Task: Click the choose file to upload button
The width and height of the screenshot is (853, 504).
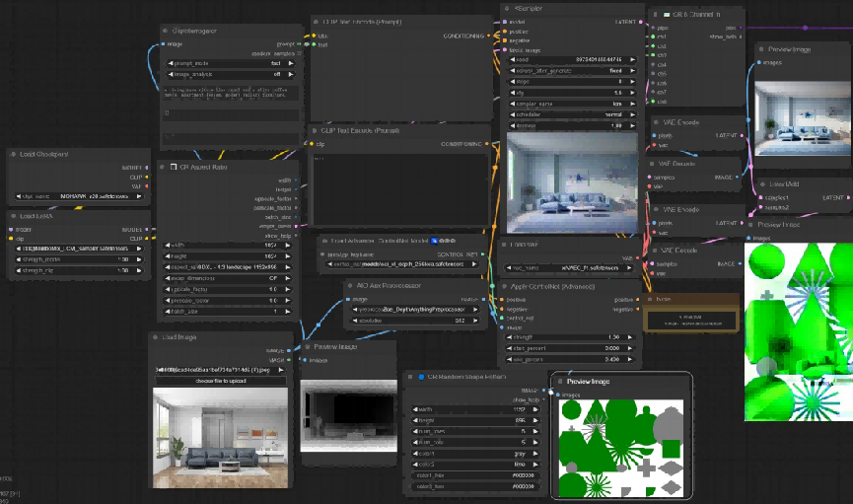Action: coord(220,381)
